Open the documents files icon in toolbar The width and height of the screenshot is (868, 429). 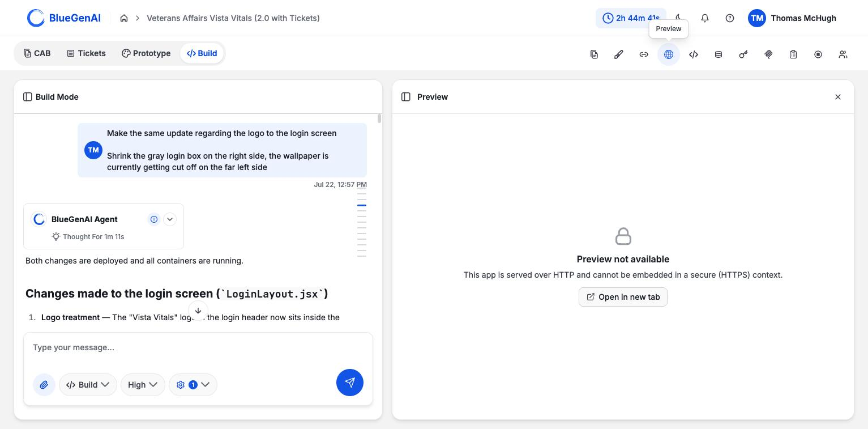pyautogui.click(x=594, y=54)
